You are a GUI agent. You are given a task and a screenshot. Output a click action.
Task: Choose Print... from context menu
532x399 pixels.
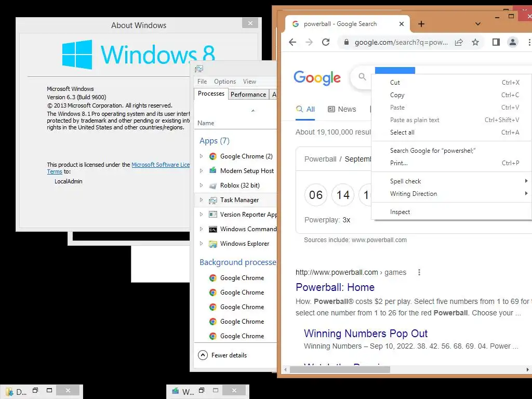click(x=451, y=163)
